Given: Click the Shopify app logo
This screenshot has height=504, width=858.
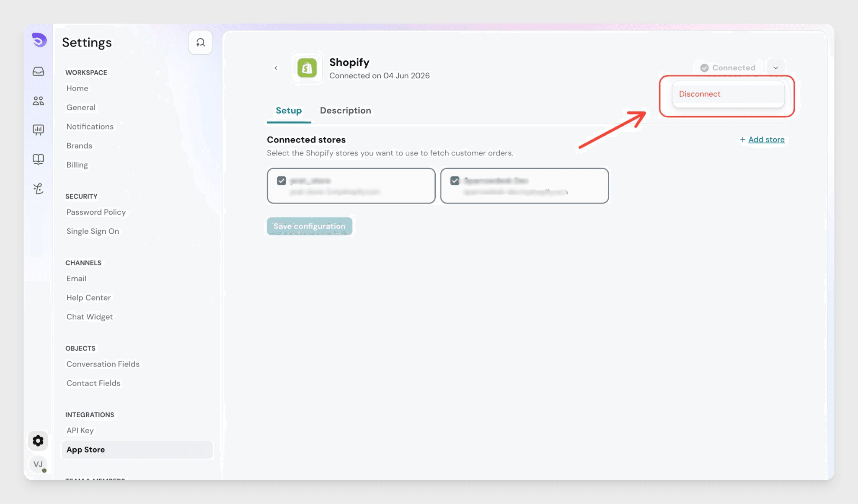Looking at the screenshot, I should [307, 68].
